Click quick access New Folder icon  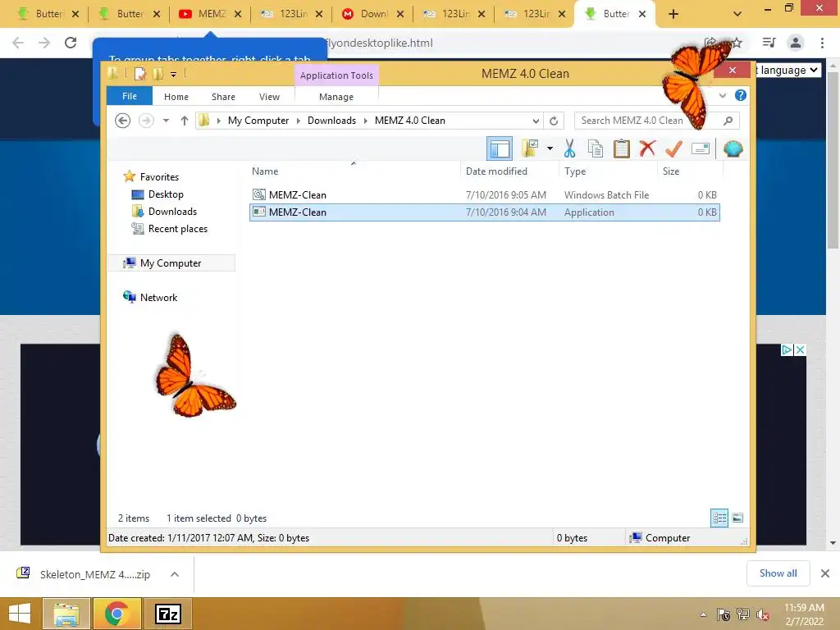coord(157,74)
